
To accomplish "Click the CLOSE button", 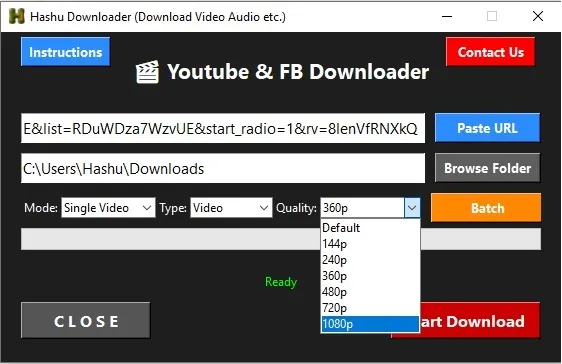I will click(86, 320).
